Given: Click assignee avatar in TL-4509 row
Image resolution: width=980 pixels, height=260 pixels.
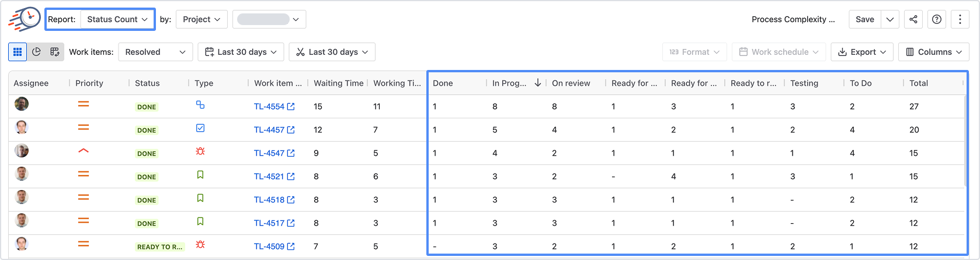Looking at the screenshot, I should [x=22, y=244].
